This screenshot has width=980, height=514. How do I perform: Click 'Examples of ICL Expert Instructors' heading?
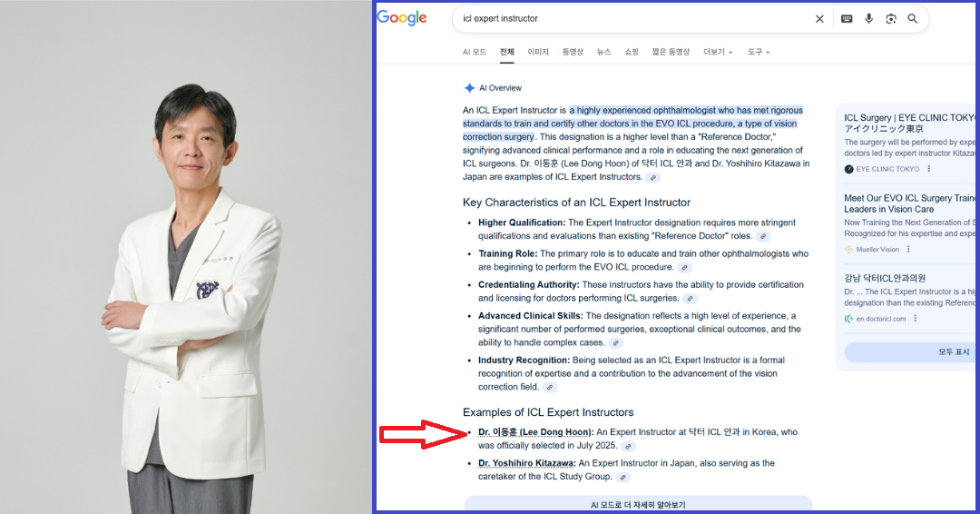[x=548, y=412]
